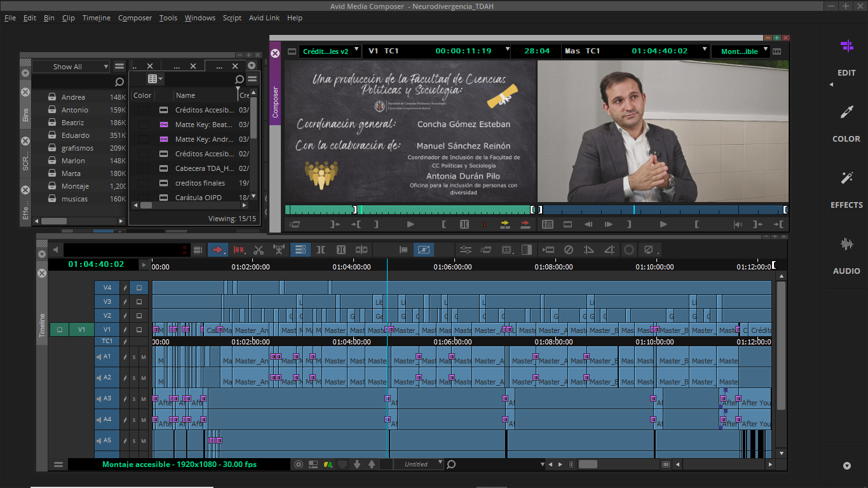Click the timeline bottom search magnifier icon
The height and width of the screenshot is (488, 868).
tap(451, 464)
